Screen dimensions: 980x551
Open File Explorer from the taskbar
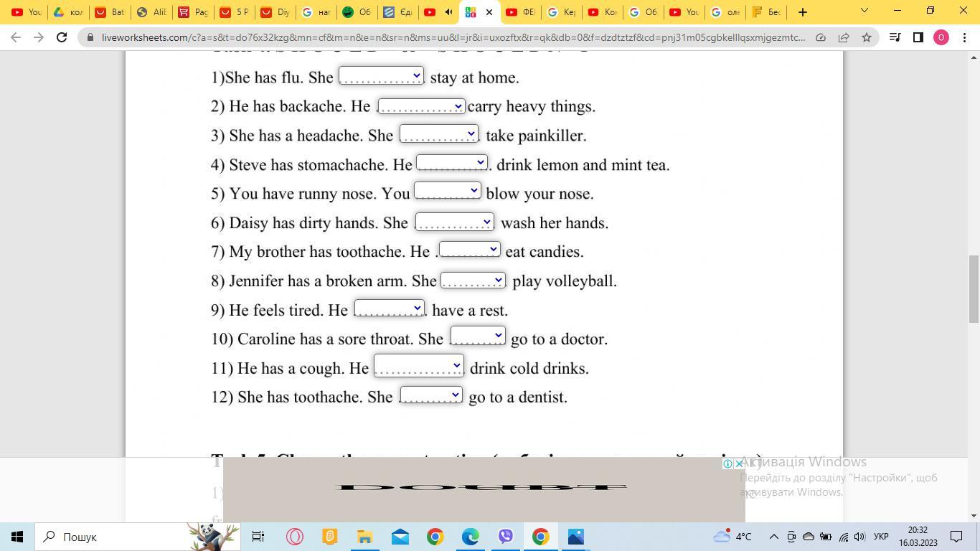pos(364,537)
